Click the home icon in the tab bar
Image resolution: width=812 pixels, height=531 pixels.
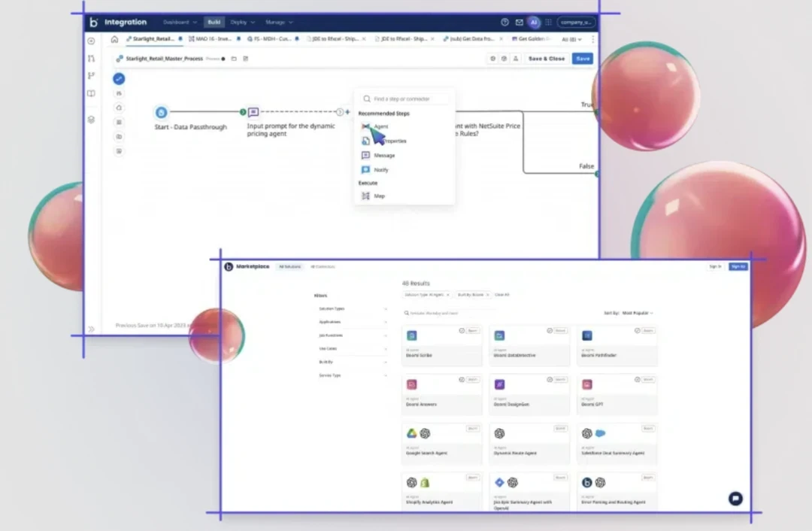(x=114, y=39)
